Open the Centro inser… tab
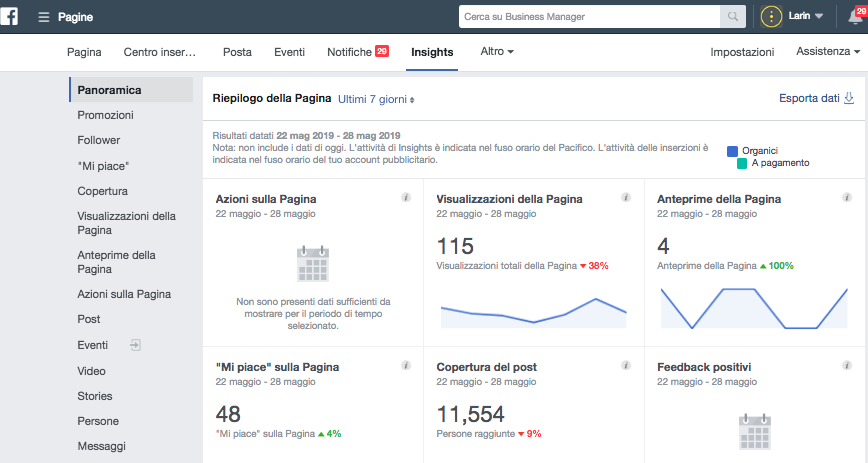Viewport: 868px width, 463px height. pos(159,52)
